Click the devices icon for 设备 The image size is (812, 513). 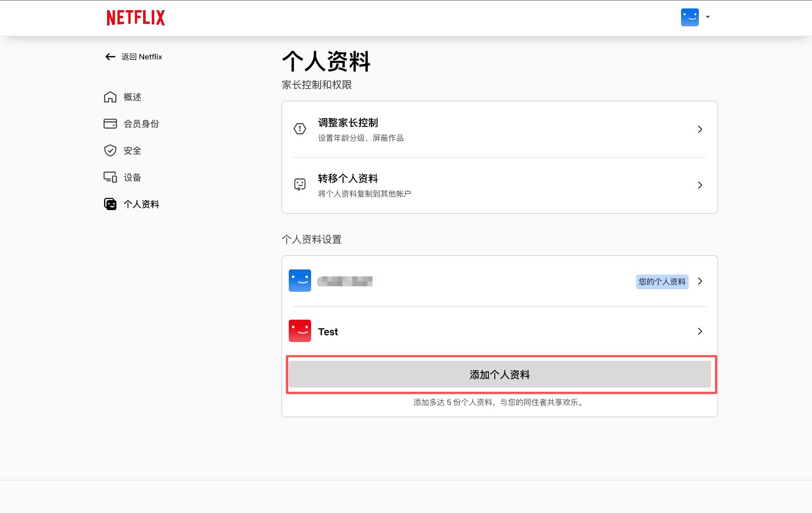coord(110,177)
